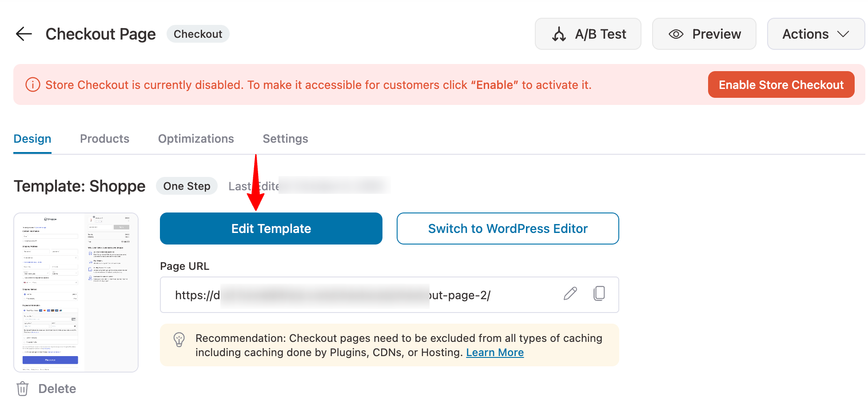Viewport: 868px width, 417px height.
Task: Click the Preview eye button
Action: click(704, 34)
